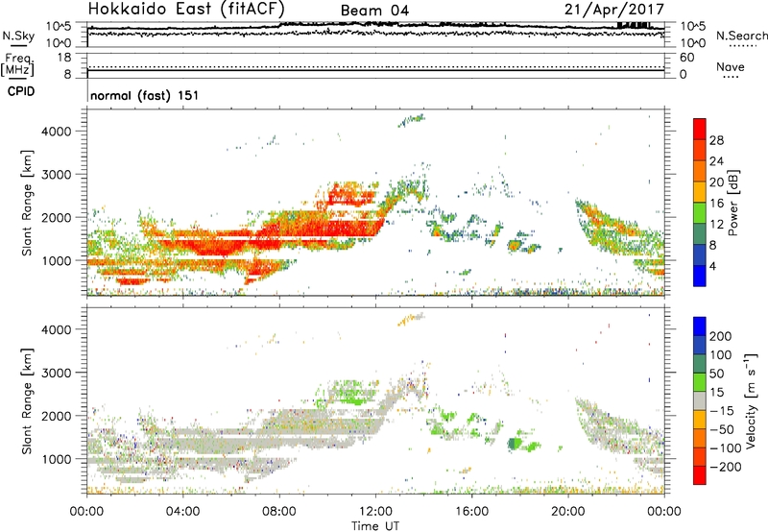The width and height of the screenshot is (768, 532).
Task: Click the "Velocity [m s-1]" color bar label
Action: click(752, 400)
